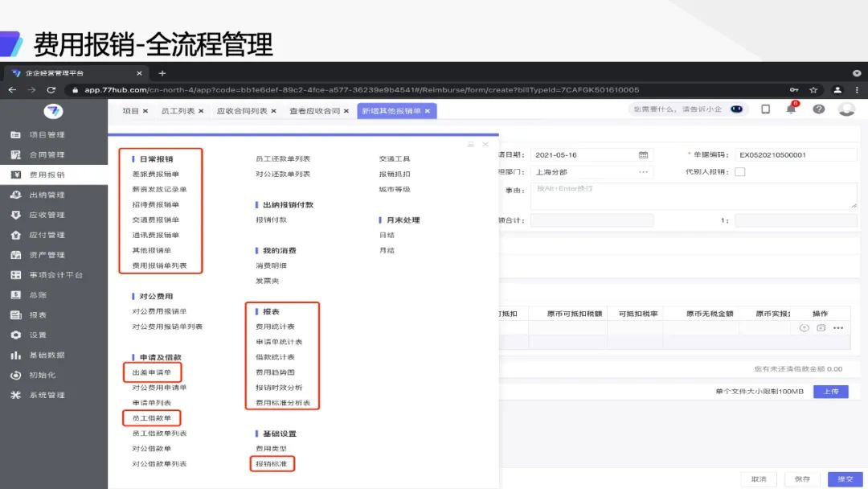Click the list icon in popup header
The width and height of the screenshot is (868, 489).
[x=471, y=144]
